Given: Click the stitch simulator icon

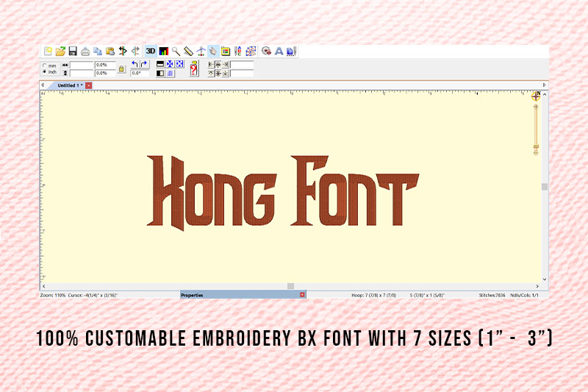Looking at the screenshot, I should (x=201, y=51).
